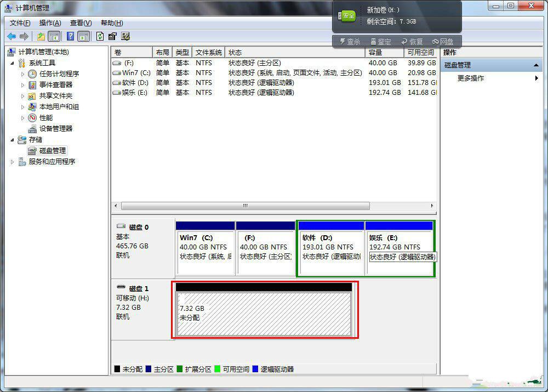Click the refresh disk information icon
This screenshot has height=392, width=548.
[x=100, y=36]
